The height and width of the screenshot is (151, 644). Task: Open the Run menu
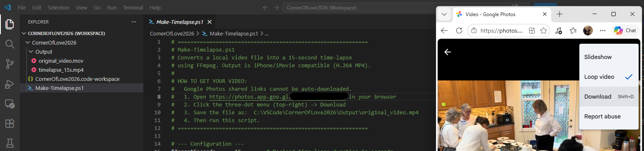(x=112, y=8)
